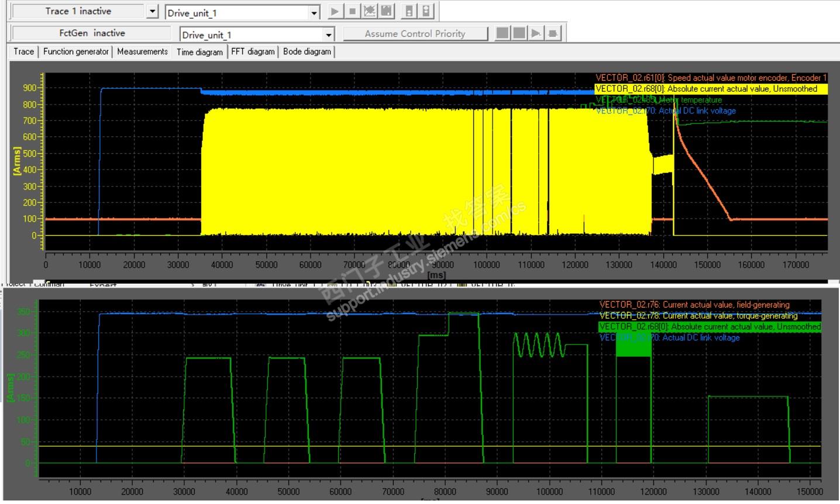Click the play icon to start the trace
The width and height of the screenshot is (840, 504).
coord(335,11)
